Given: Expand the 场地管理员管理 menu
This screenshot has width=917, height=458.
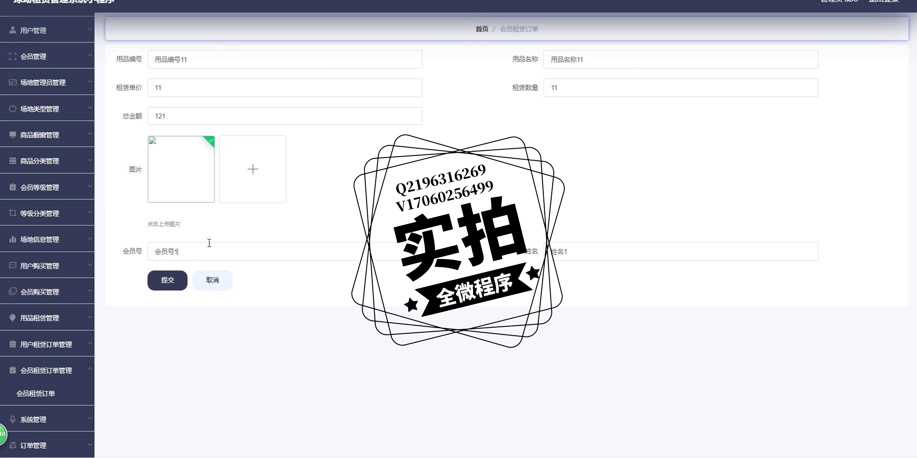Looking at the screenshot, I should click(x=47, y=83).
